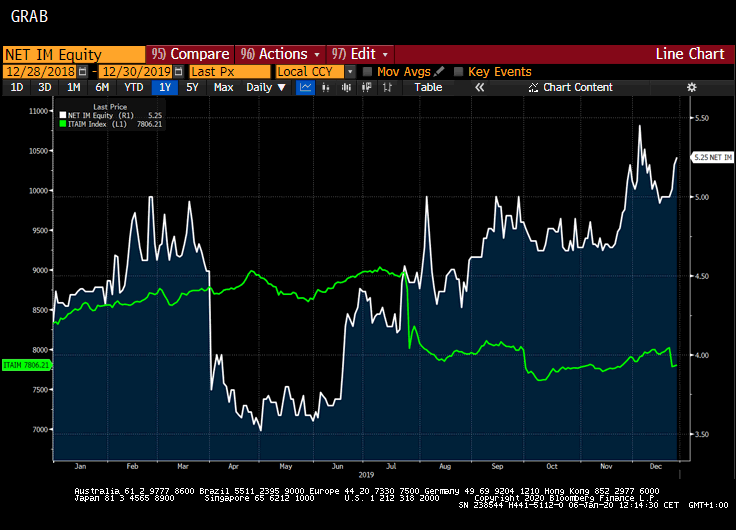This screenshot has width=736, height=530.
Task: Click the Chart Content icon
Action: pos(533,88)
